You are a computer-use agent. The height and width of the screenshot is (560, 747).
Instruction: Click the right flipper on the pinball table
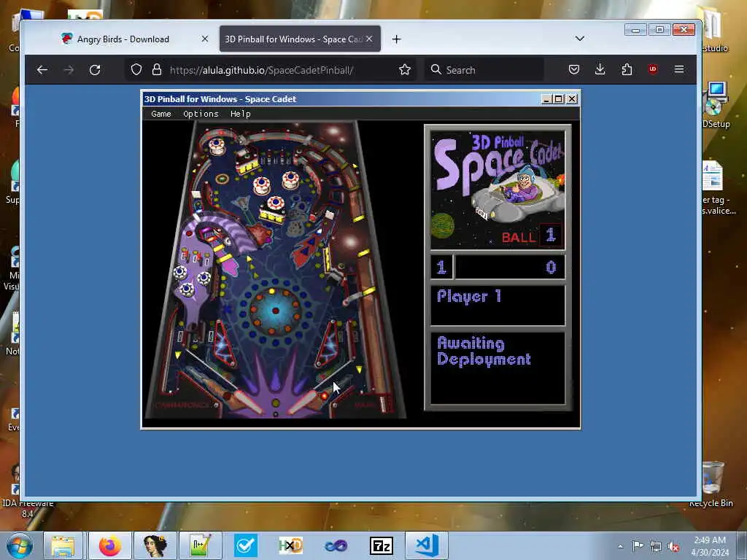(303, 401)
